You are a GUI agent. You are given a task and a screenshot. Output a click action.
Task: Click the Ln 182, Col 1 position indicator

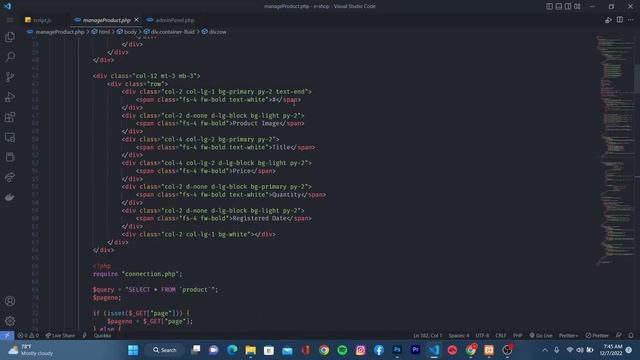tap(427, 336)
